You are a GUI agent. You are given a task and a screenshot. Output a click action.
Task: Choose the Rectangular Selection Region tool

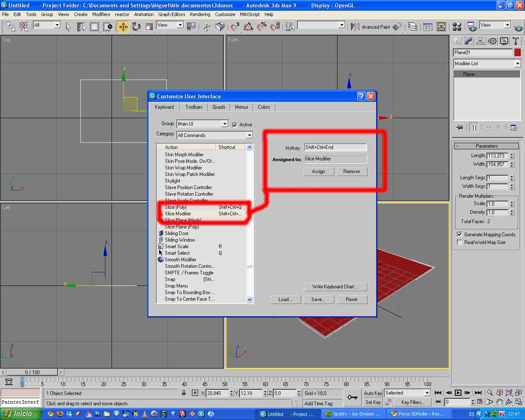coord(94,27)
